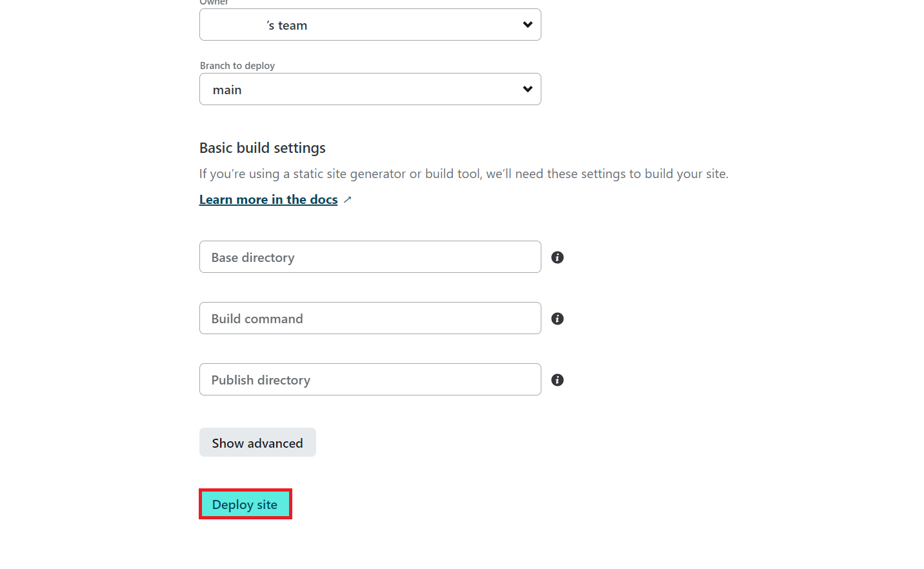Click the Deploy site button

(245, 504)
